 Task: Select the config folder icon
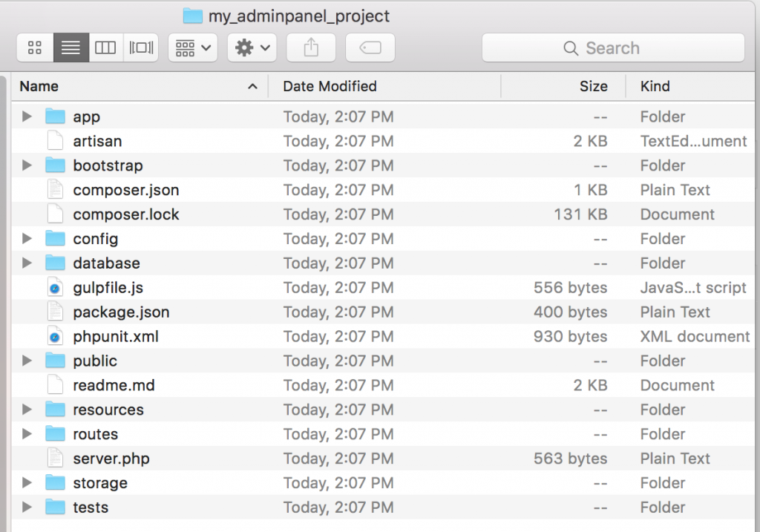coord(55,238)
